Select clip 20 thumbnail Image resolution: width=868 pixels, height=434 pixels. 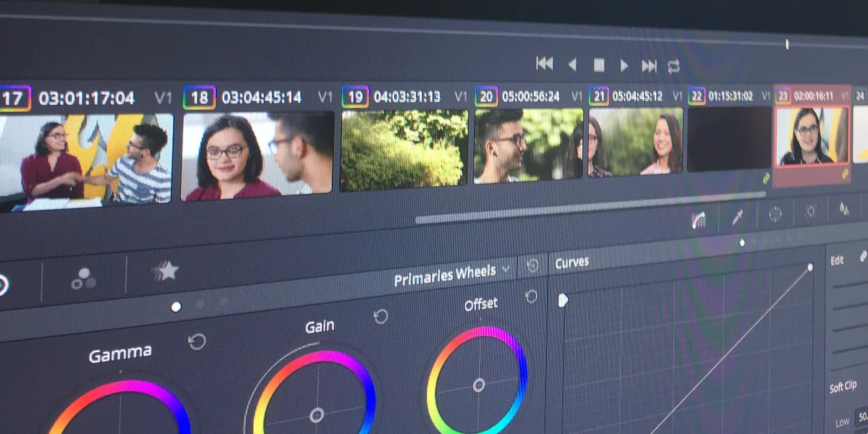pos(528,145)
